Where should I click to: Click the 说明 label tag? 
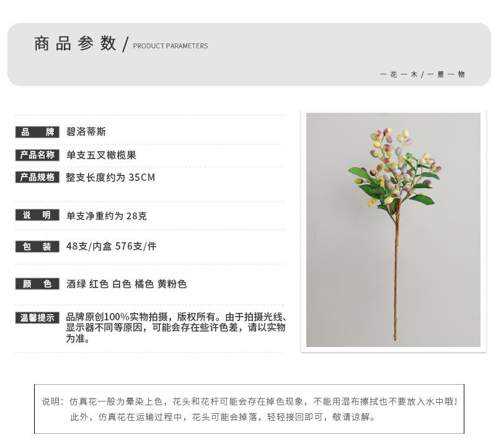click(37, 215)
